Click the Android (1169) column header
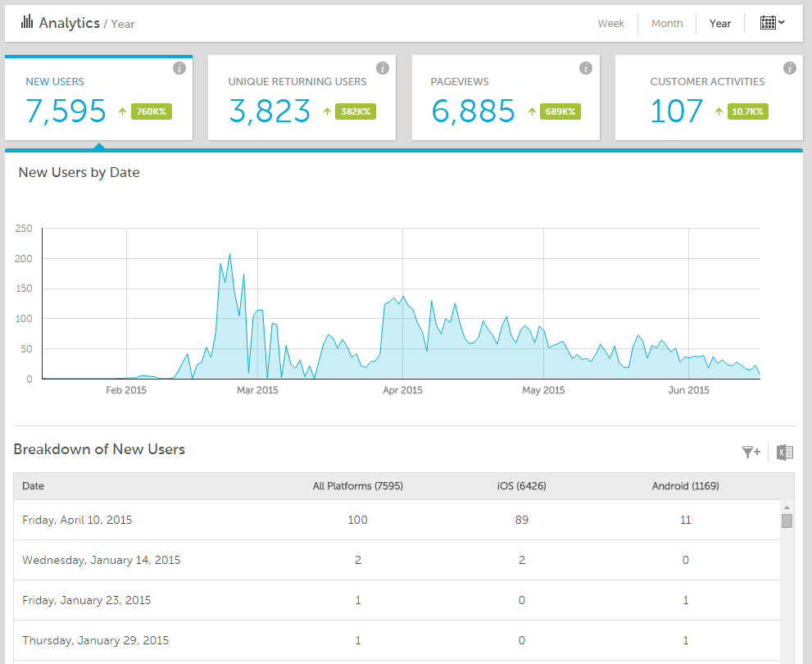Screen dimensions: 812x664 pyautogui.click(x=686, y=486)
